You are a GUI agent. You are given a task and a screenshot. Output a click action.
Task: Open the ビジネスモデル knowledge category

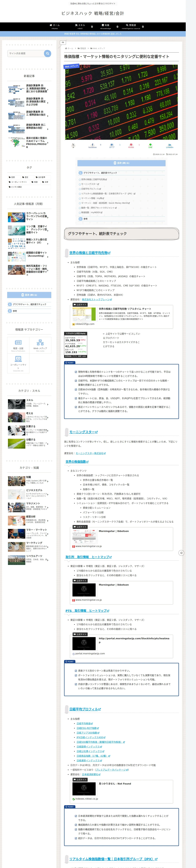[29, 494]
